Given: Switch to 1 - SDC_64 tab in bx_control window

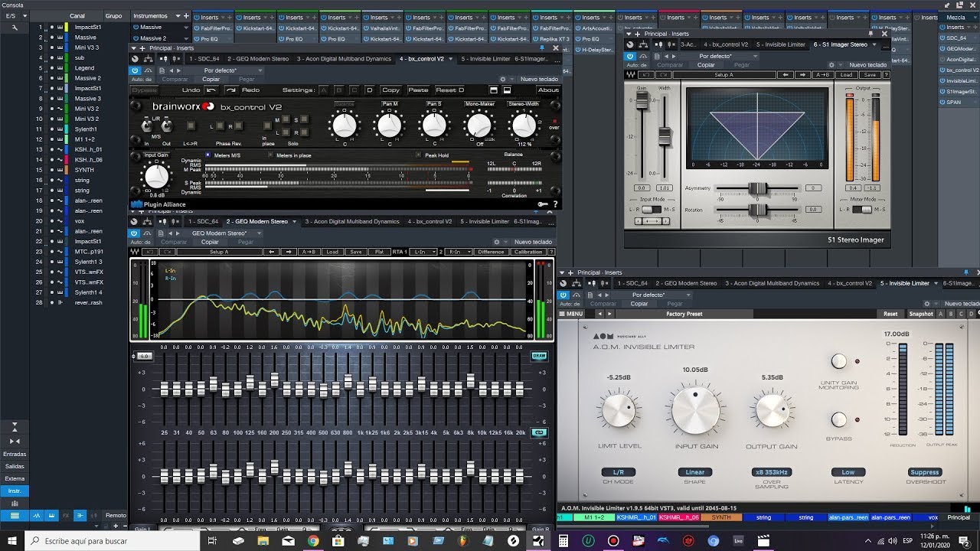Looking at the screenshot, I should tap(203, 58).
